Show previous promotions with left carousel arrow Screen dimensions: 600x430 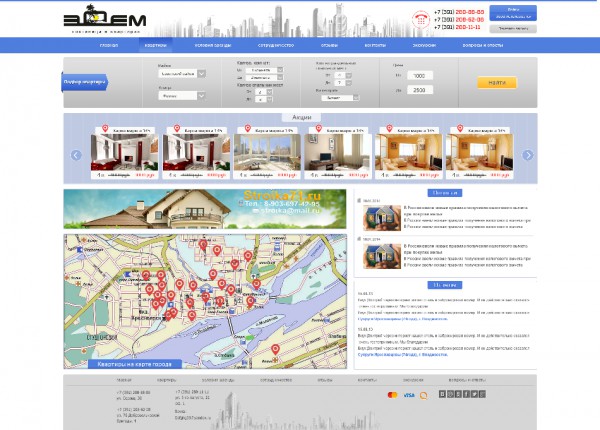(x=76, y=155)
